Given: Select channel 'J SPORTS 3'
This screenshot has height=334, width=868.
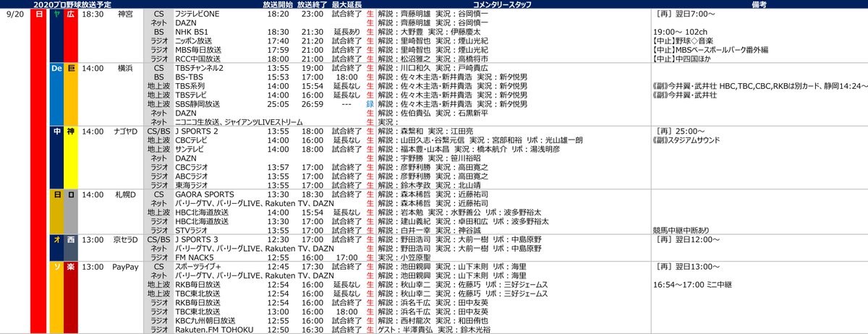Looking at the screenshot, I should click(197, 240).
